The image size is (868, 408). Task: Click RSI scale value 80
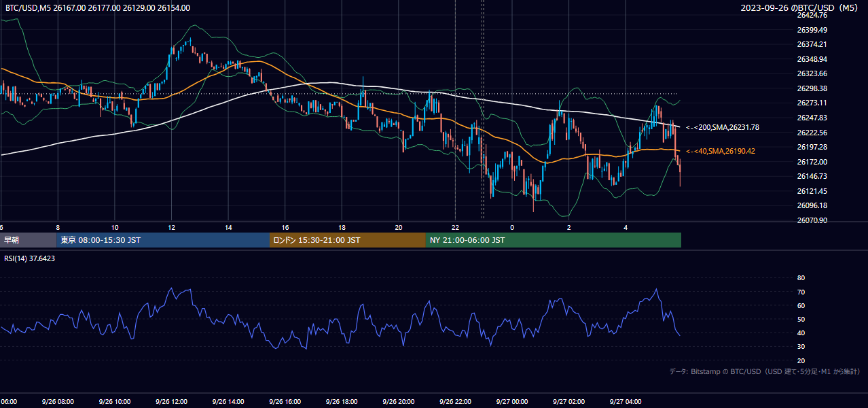(x=801, y=278)
